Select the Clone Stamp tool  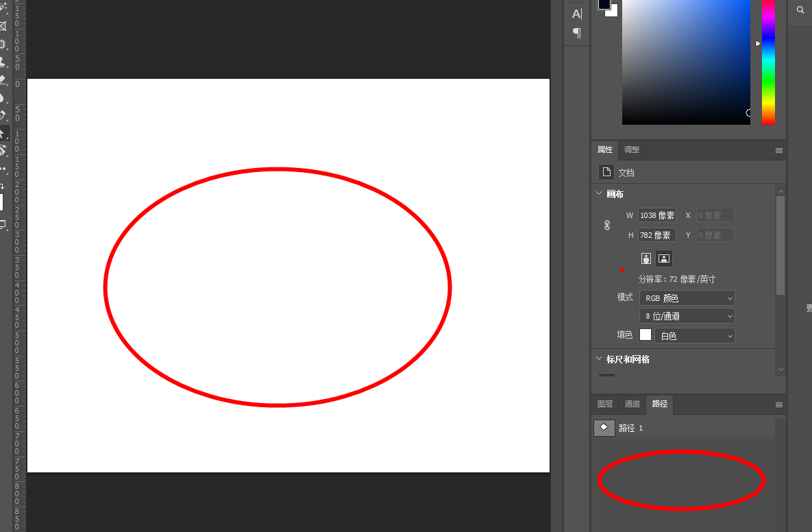click(x=3, y=62)
